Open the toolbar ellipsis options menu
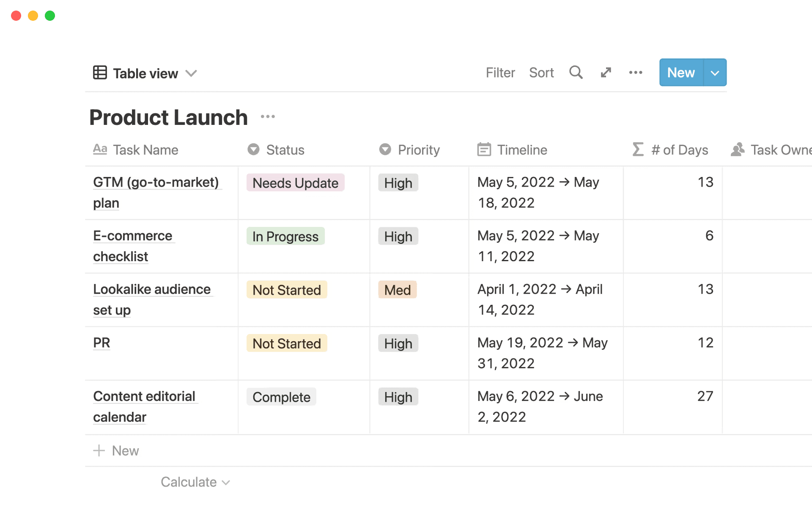 pos(636,72)
